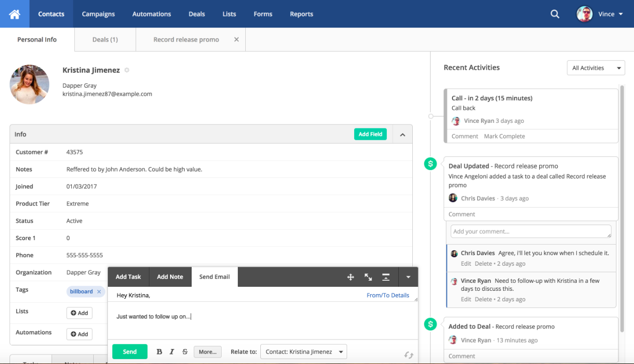Apply italic formatting in the email composer
The image size is (634, 364).
[172, 351]
